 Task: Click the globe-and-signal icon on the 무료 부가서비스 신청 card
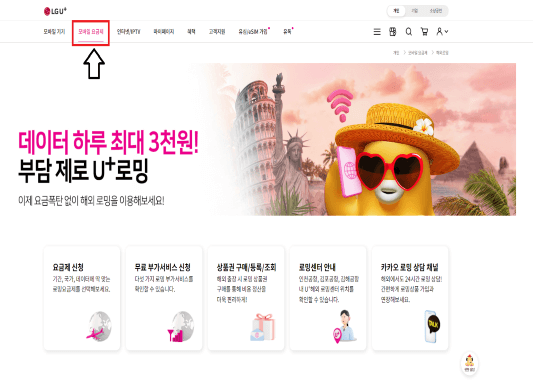pyautogui.click(x=181, y=326)
